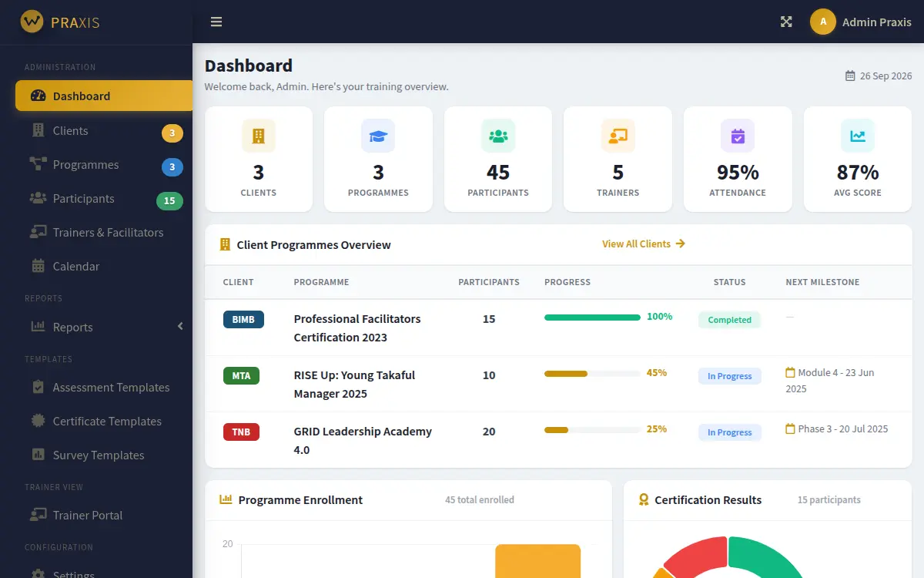Image resolution: width=924 pixels, height=578 pixels.
Task: Go to Trainer Portal
Action: [104, 515]
